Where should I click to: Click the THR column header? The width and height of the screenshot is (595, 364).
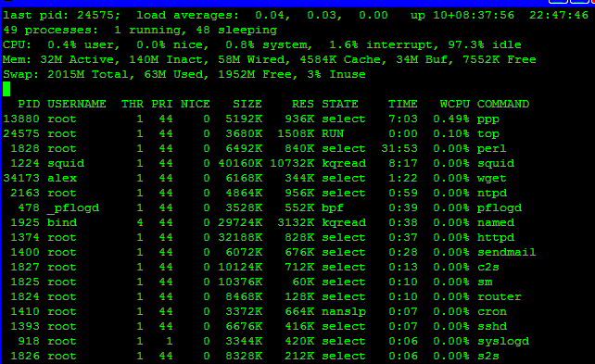(x=133, y=104)
